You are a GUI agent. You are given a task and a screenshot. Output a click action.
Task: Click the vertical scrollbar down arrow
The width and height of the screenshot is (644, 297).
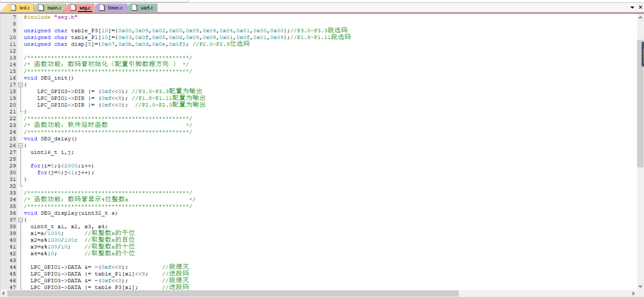640,286
